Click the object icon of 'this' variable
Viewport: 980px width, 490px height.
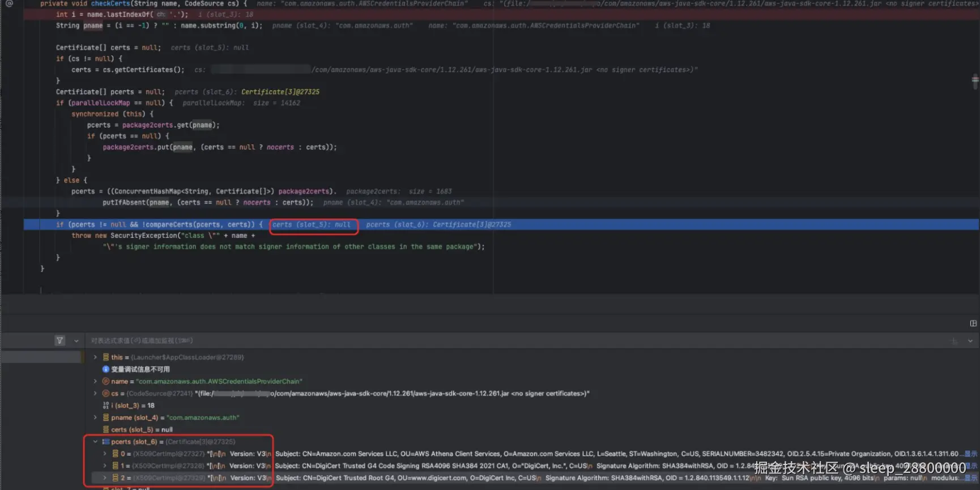105,357
